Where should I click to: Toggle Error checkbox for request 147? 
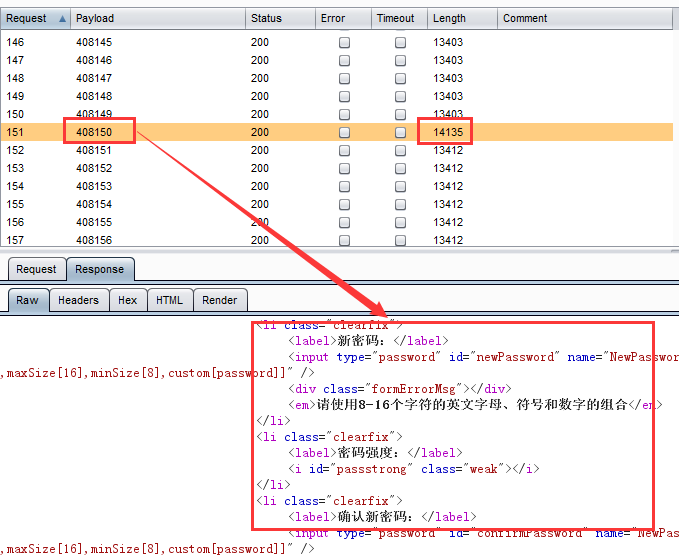tap(344, 60)
